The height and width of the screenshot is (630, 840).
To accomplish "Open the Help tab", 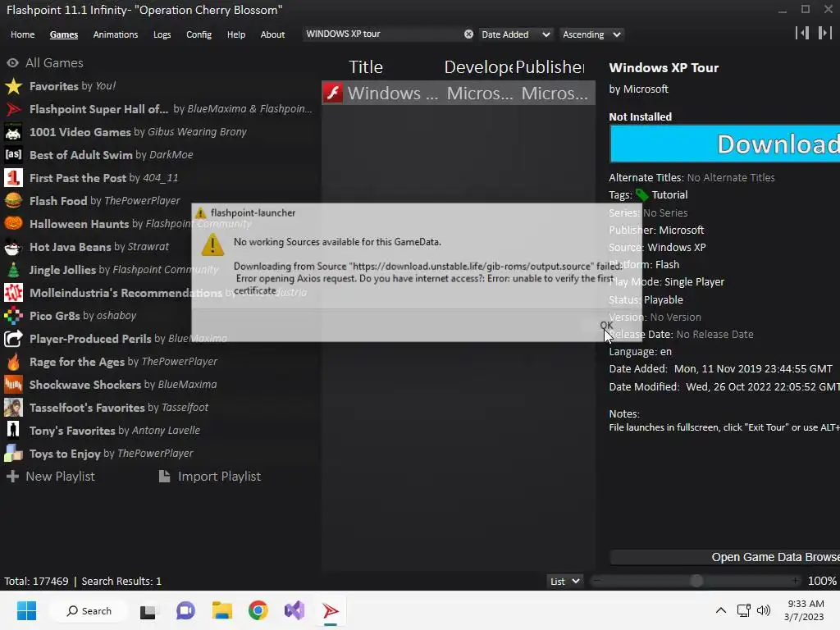I will (x=235, y=34).
